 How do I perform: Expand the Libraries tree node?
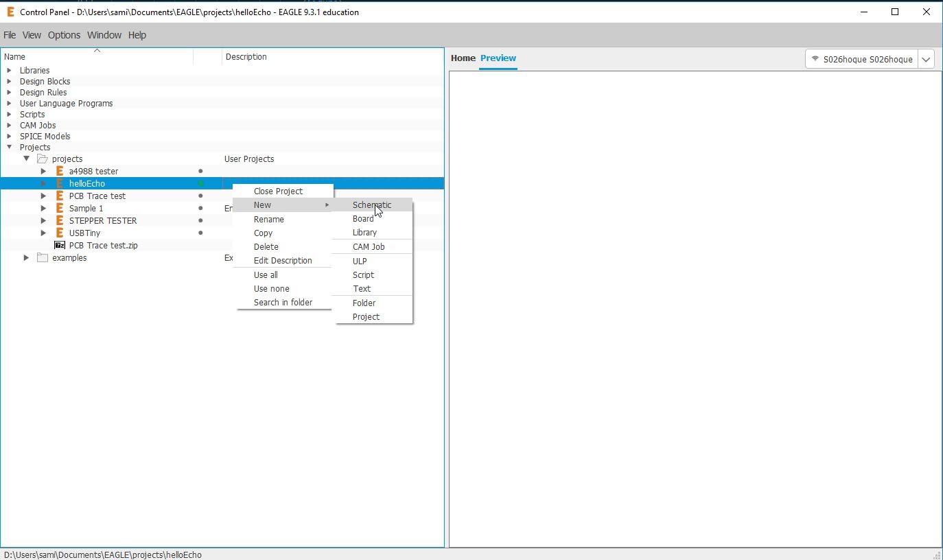(x=9, y=70)
